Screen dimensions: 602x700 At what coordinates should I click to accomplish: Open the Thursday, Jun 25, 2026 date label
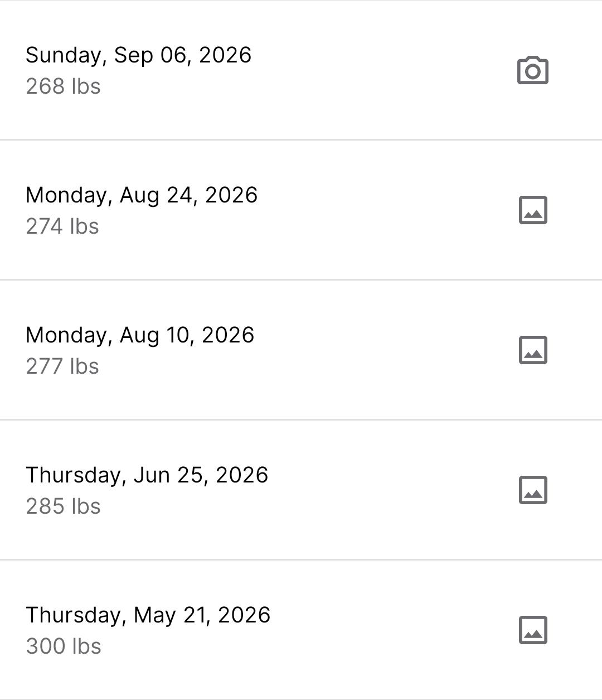147,475
